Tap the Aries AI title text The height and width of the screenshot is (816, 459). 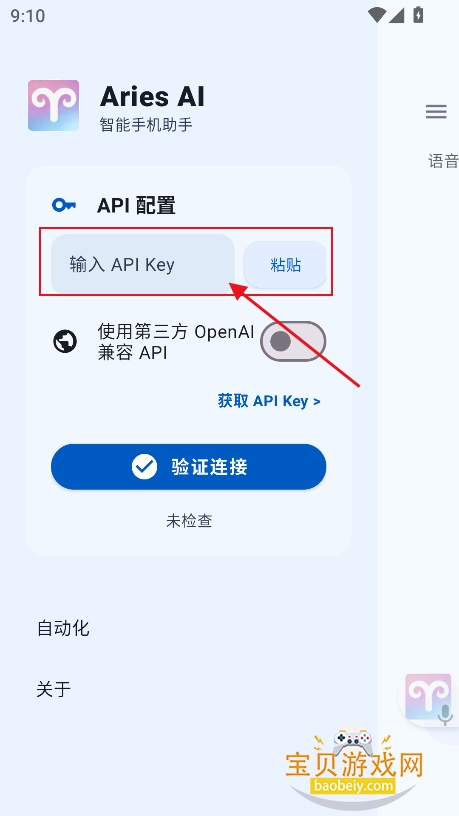pos(152,96)
